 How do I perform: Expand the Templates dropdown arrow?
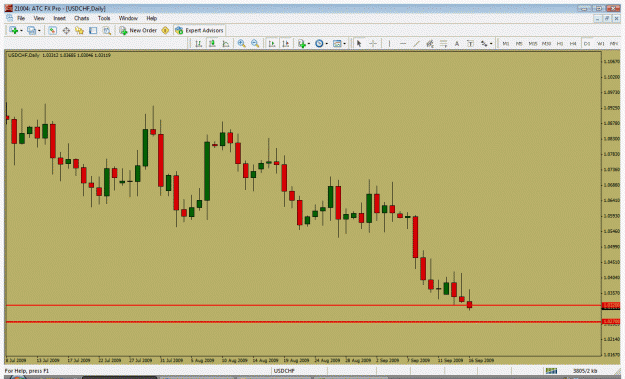click(x=344, y=43)
